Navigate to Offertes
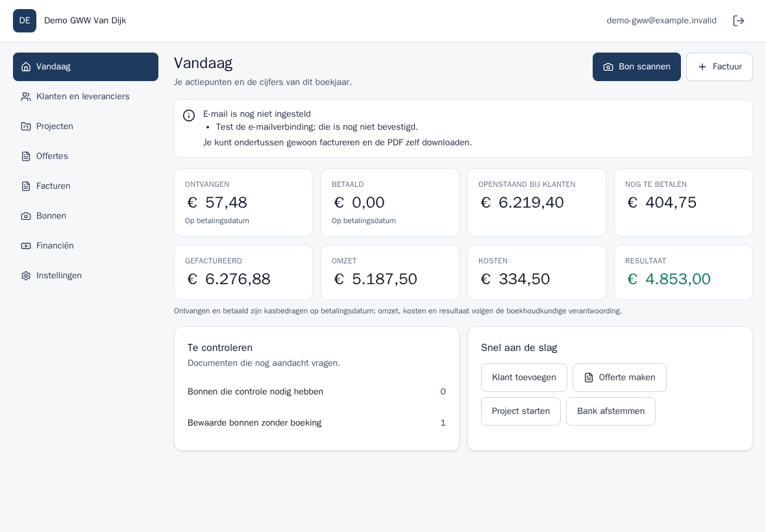The height and width of the screenshot is (532, 766). point(86,156)
